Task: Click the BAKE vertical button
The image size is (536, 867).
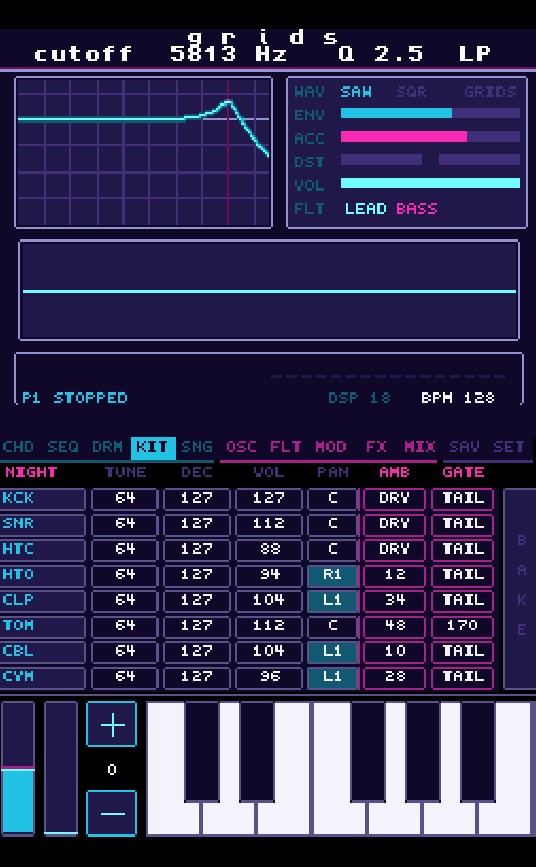Action: [519, 589]
